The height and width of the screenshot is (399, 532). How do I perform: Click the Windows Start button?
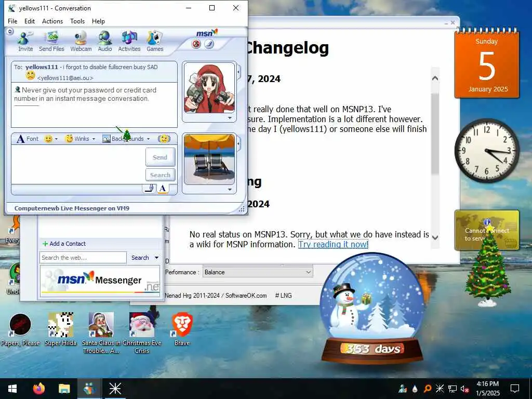coord(12,389)
